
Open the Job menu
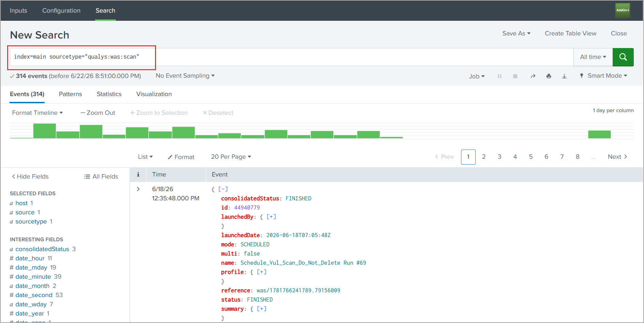click(476, 76)
